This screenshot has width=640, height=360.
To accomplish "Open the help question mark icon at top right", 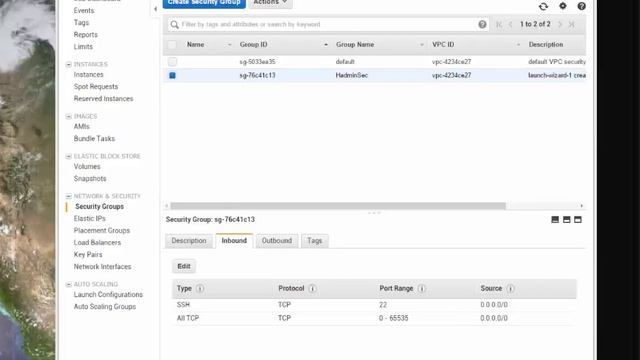I will [582, 6].
